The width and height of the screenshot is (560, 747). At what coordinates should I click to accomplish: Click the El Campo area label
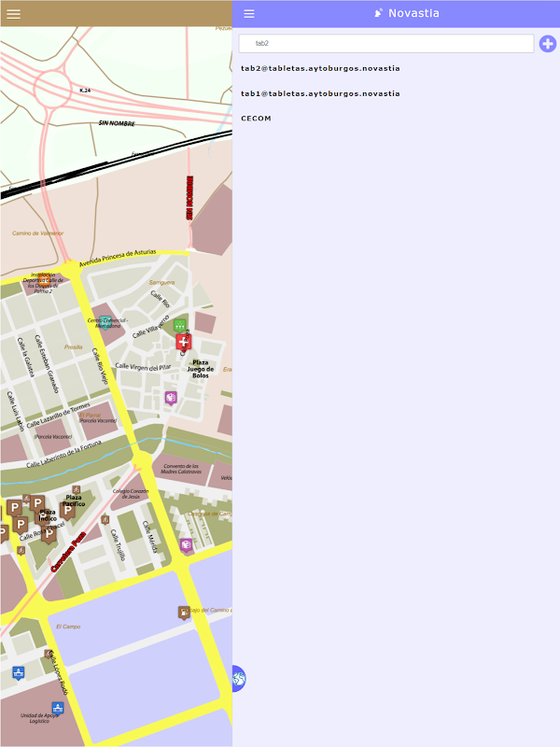68,627
